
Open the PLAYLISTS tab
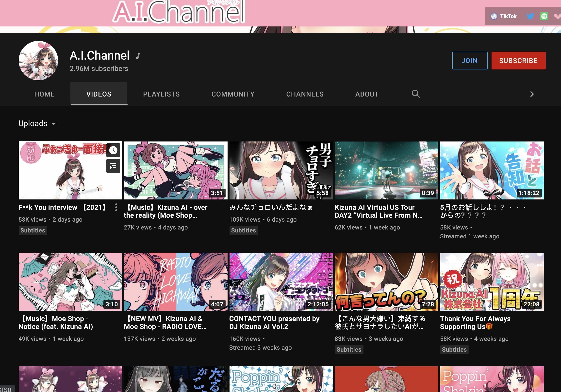[x=161, y=94]
